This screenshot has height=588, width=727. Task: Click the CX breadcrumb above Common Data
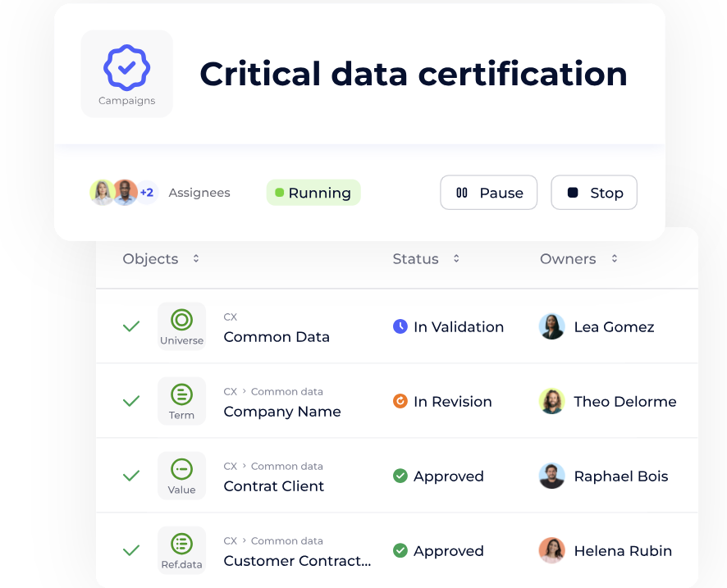coord(230,317)
